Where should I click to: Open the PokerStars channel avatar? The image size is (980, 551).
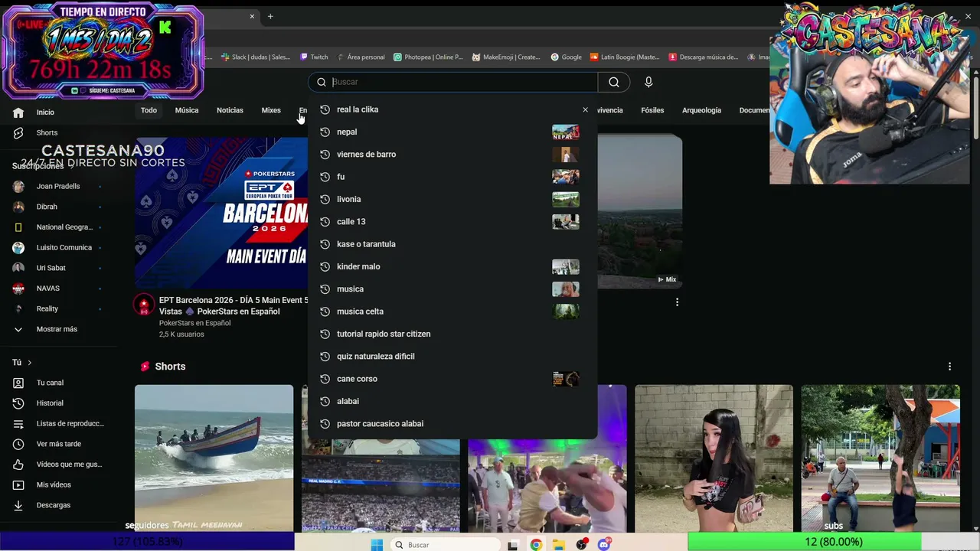[144, 305]
